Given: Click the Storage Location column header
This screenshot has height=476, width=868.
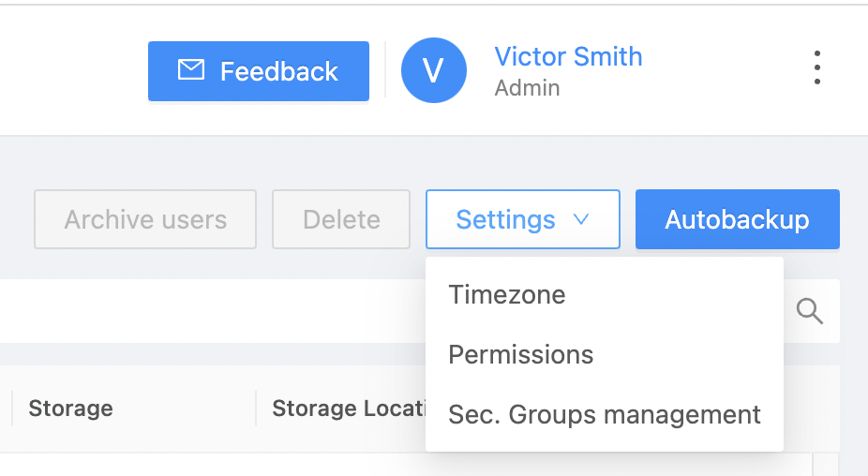Looking at the screenshot, I should pos(349,409).
